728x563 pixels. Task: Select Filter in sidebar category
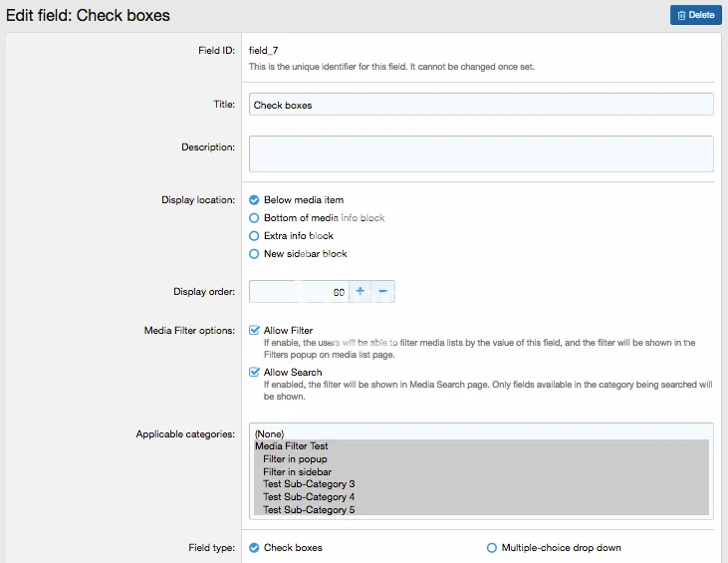pos(298,472)
